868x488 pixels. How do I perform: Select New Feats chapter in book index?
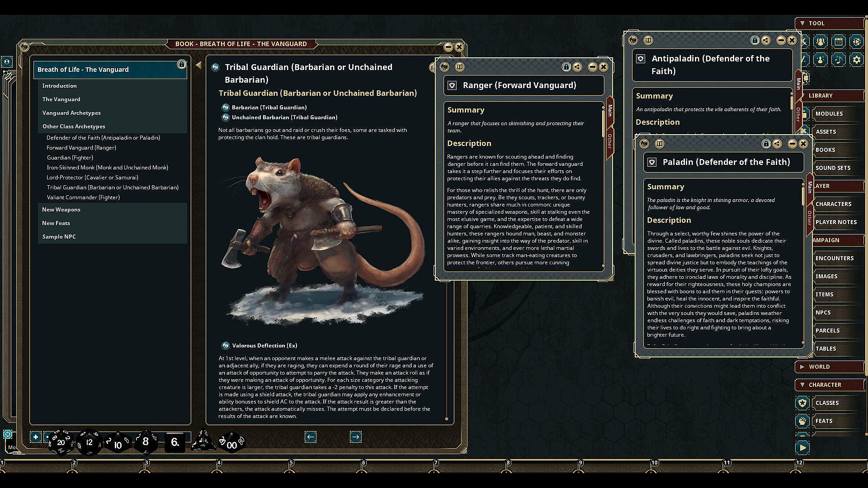[x=56, y=223]
